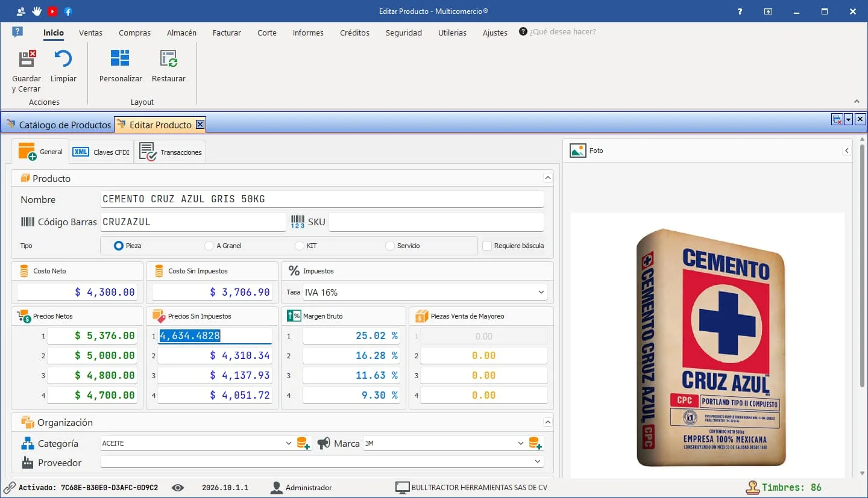
Task: Click the Timbres stamp icon
Action: pos(752,488)
